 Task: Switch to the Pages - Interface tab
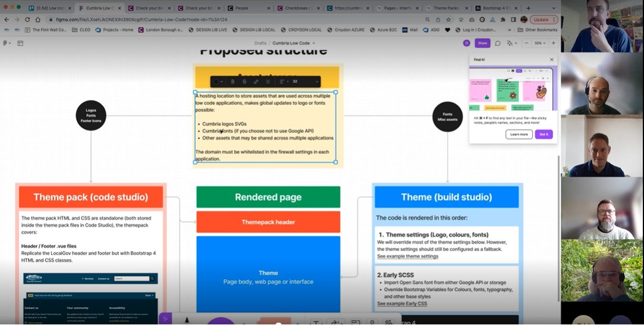pos(398,8)
